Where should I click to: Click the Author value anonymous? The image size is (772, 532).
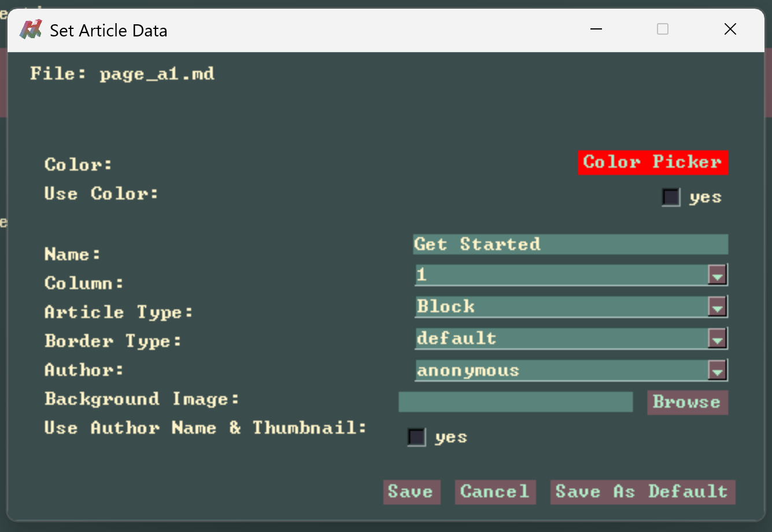561,371
